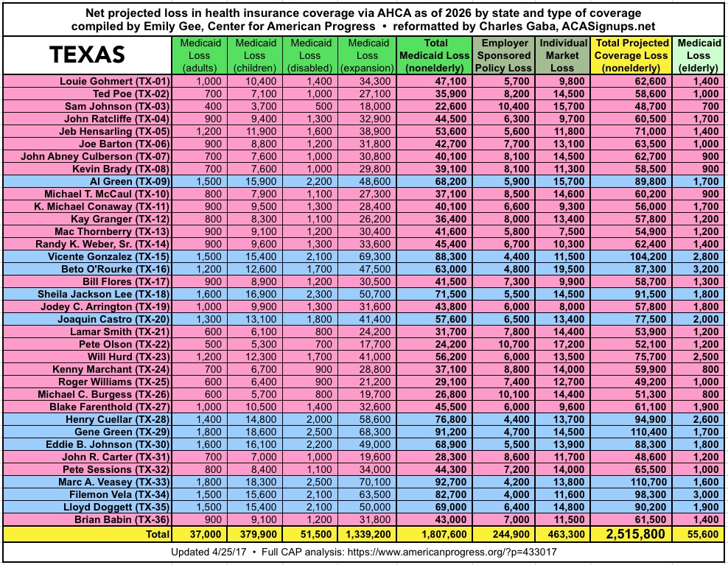The image size is (728, 565).
Task: Click the Individual Market Loss header
Action: [563, 55]
